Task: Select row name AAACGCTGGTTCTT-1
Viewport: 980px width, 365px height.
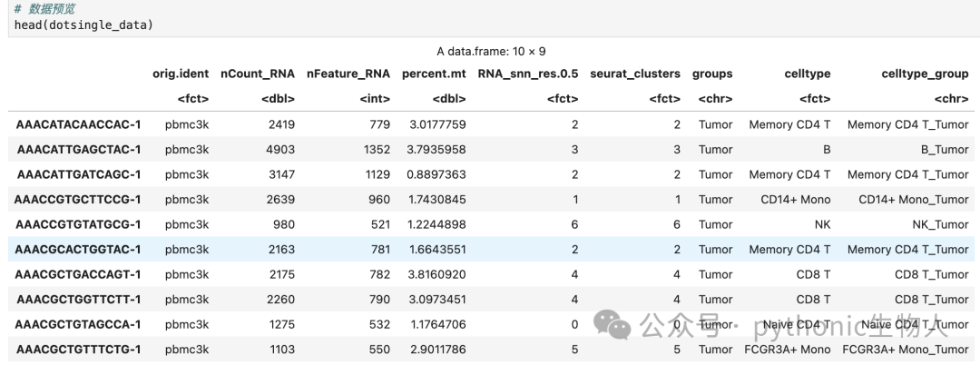Action: [79, 300]
